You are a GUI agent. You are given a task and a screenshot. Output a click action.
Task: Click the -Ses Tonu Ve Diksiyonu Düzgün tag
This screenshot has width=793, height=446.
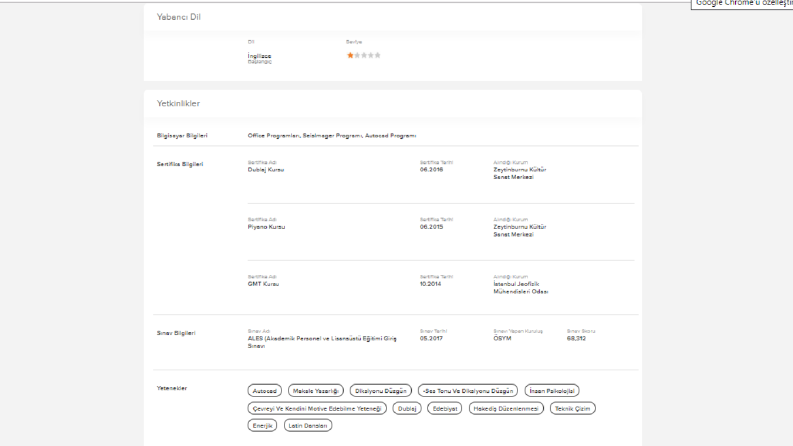tap(468, 391)
